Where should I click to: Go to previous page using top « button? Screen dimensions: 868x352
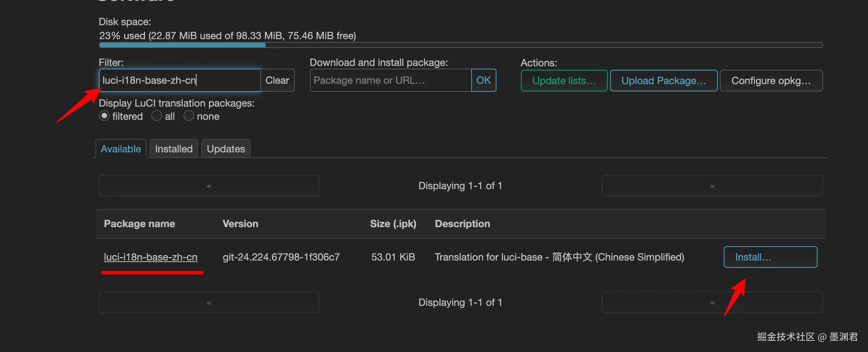click(x=209, y=186)
